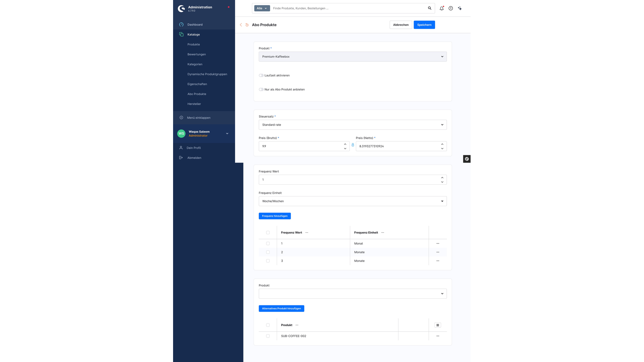Image resolution: width=644 pixels, height=362 pixels.
Task: Open row actions for SUB-COFFEE-002
Action: point(438,336)
